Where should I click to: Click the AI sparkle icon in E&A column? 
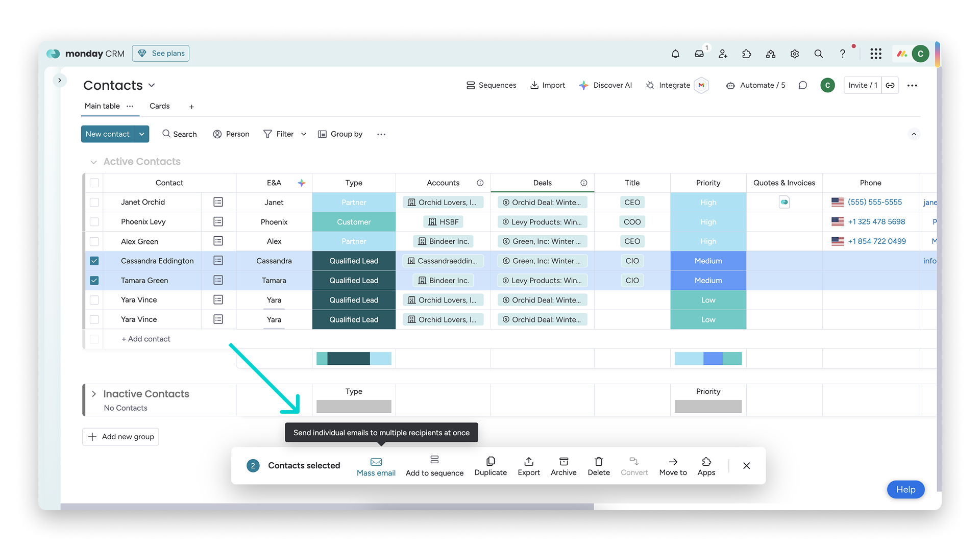click(302, 183)
